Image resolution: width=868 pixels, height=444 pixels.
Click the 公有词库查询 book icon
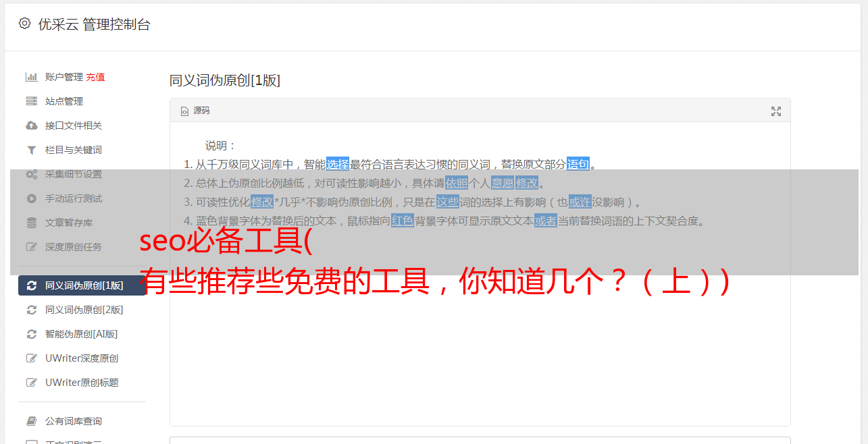(31, 421)
